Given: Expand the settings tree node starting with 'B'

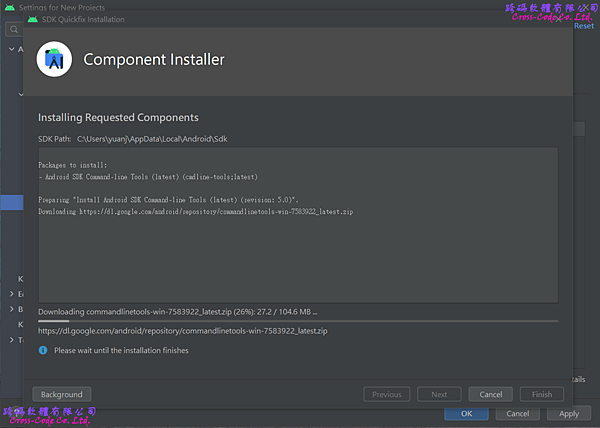Looking at the screenshot, I should pos(12,309).
